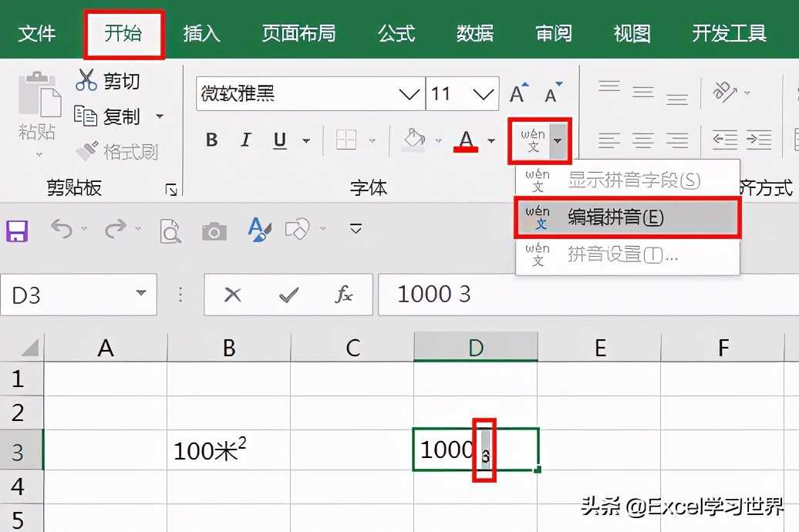Click the text style A brush icon
The image size is (799, 532).
pos(259,229)
